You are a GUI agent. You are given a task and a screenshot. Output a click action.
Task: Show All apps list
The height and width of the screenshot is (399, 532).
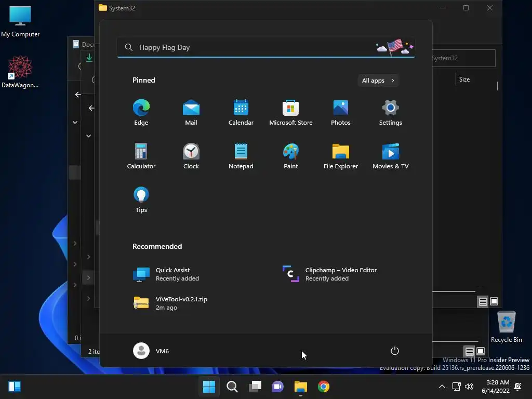pyautogui.click(x=378, y=81)
